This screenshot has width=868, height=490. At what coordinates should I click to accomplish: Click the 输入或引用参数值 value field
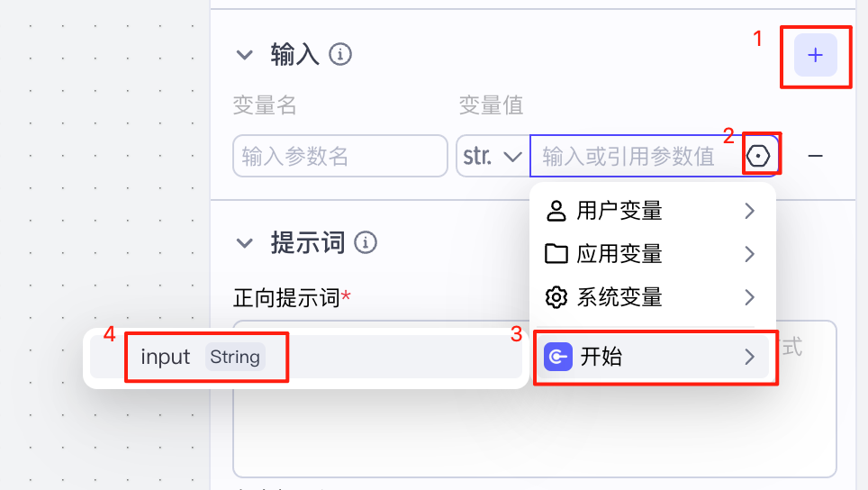point(637,156)
